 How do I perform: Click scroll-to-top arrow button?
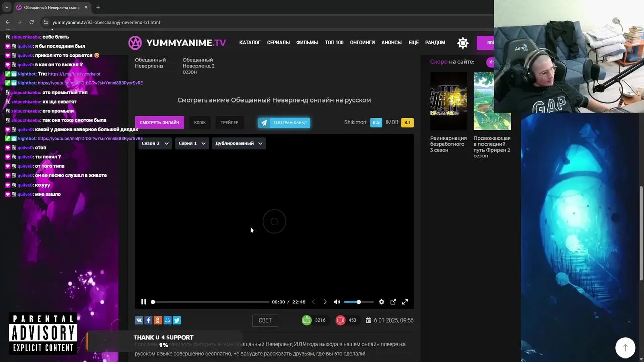pos(625,347)
